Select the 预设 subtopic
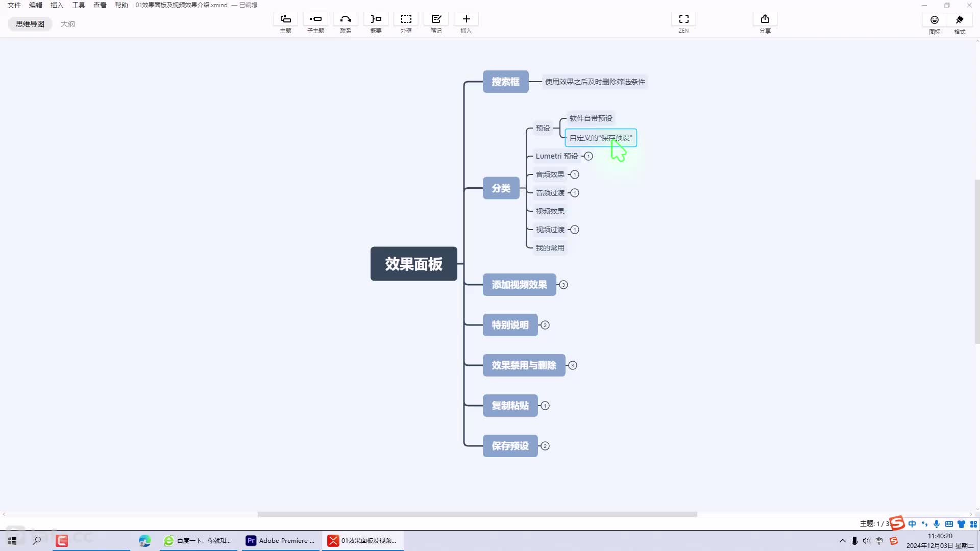The height and width of the screenshot is (551, 980). coord(543,128)
